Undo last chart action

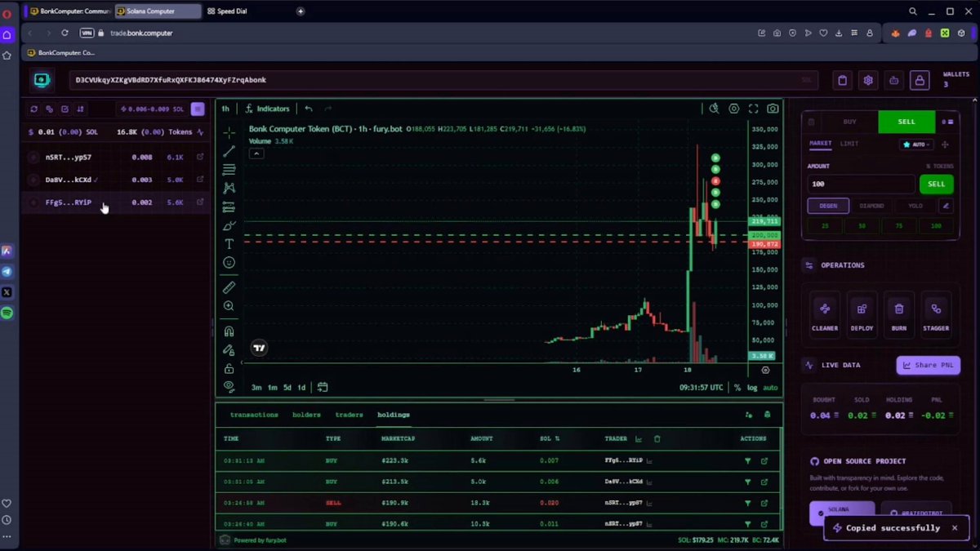click(x=309, y=109)
